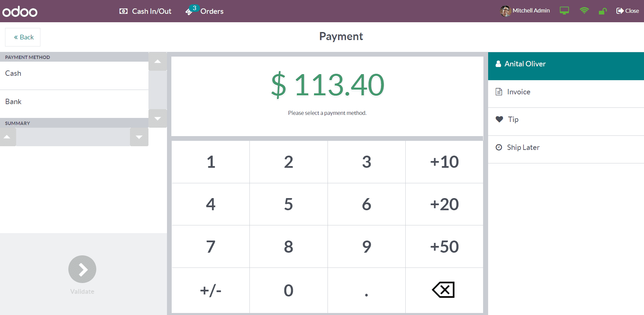Select the Cash payment method
Viewport: 644px width, 315px height.
point(74,73)
